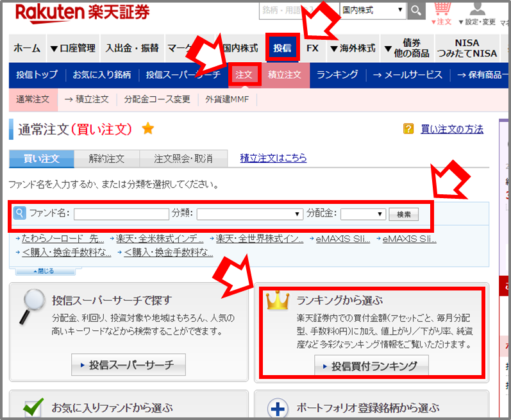The image size is (511, 420).
Task: Focus the ファンド名 text field
Action: point(121,214)
